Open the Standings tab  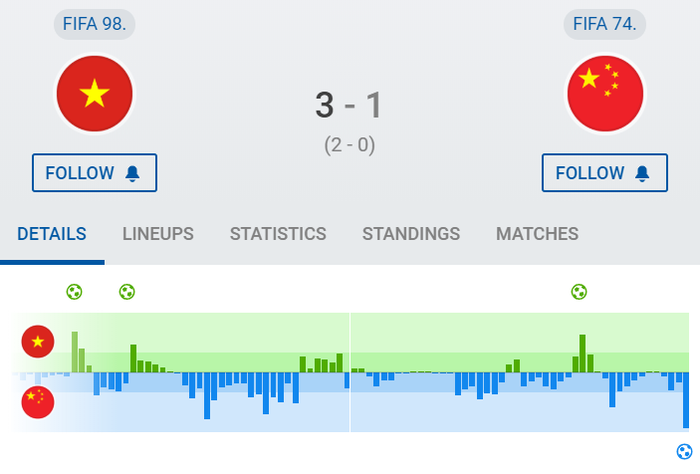click(411, 234)
